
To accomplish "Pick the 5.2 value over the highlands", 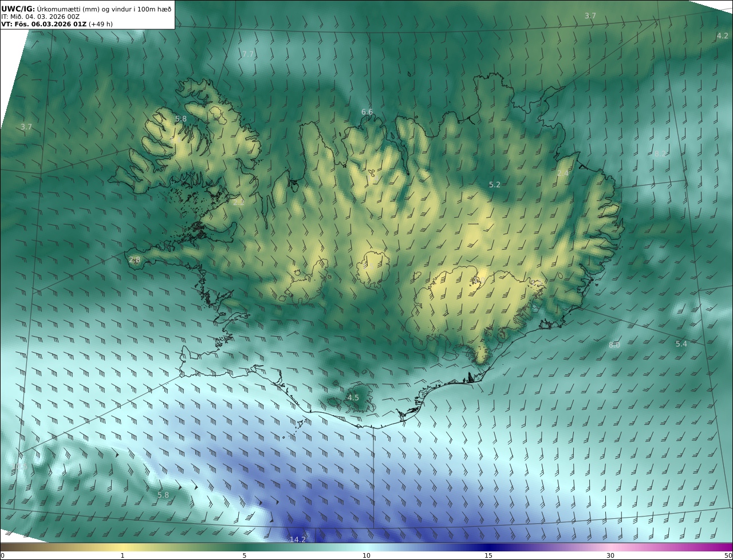I will pos(495,184).
